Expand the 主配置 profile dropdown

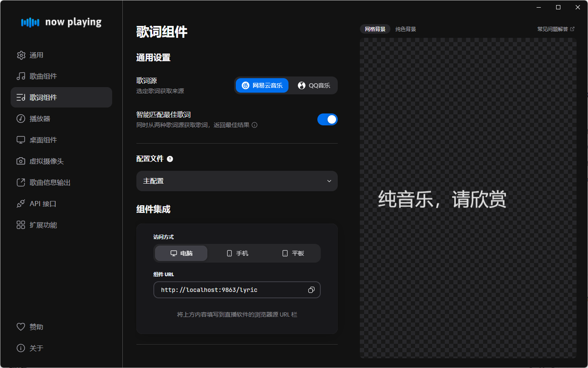(237, 181)
